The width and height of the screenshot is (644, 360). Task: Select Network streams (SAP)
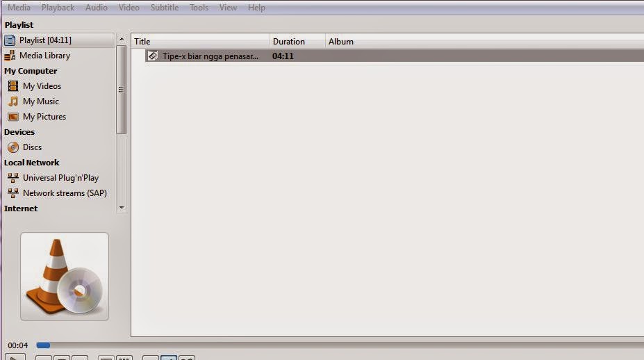point(65,193)
